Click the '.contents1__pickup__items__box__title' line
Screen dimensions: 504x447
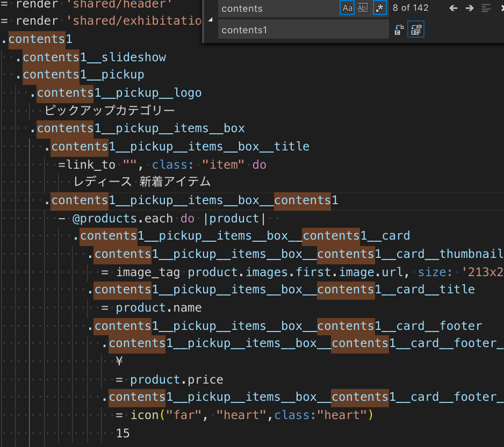coord(177,147)
